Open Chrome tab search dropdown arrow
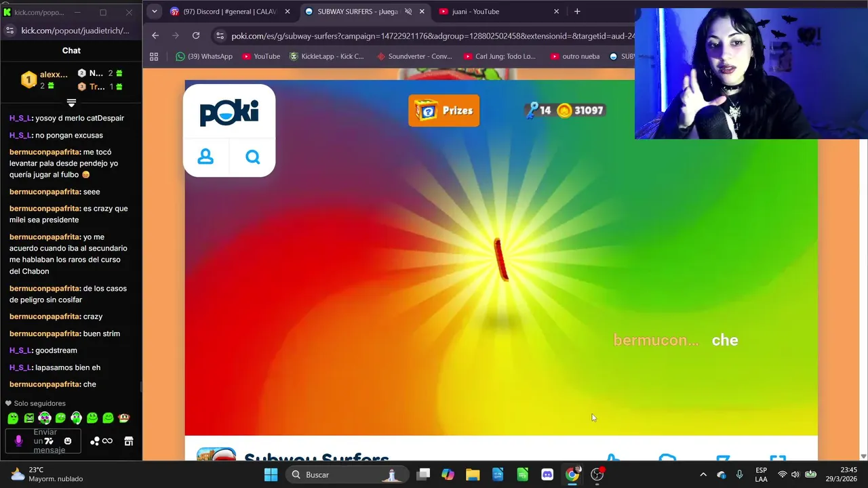Screen dimensions: 868x488 click(x=155, y=12)
